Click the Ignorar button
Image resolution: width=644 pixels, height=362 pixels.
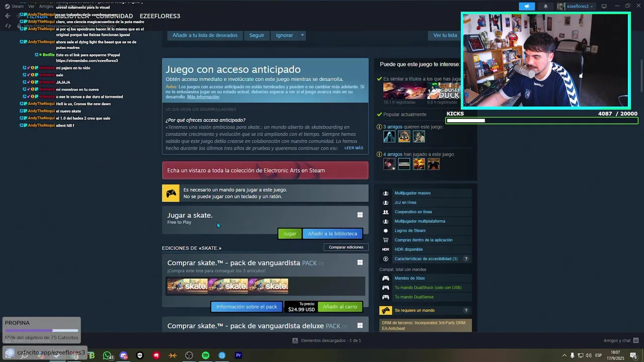[284, 35]
